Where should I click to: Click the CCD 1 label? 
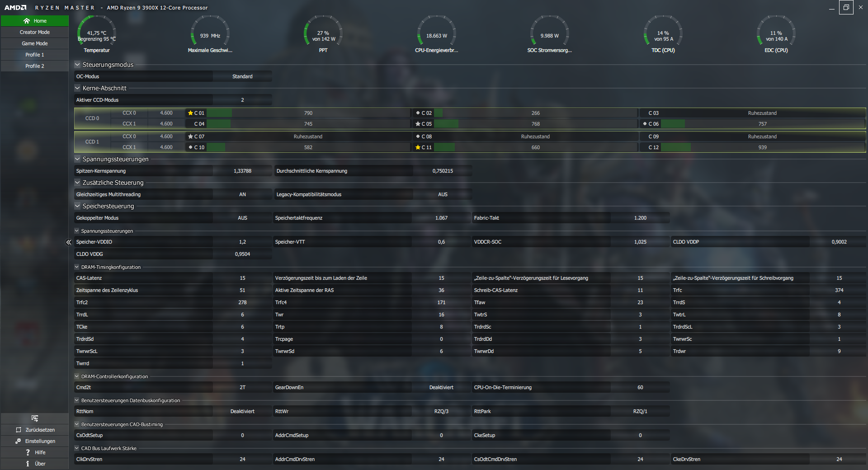point(92,142)
